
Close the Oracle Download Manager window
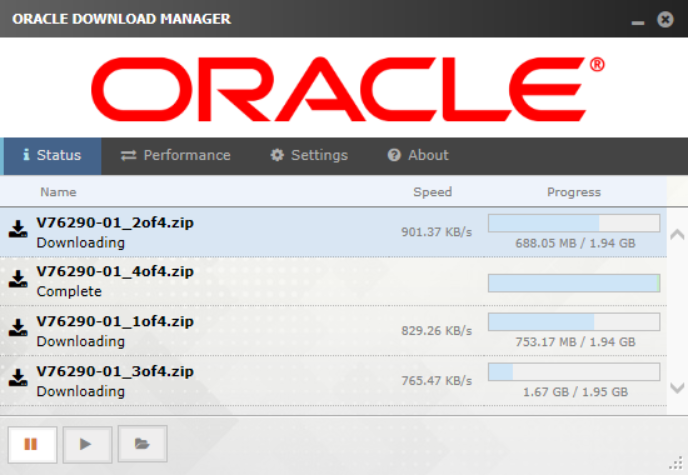tap(665, 19)
